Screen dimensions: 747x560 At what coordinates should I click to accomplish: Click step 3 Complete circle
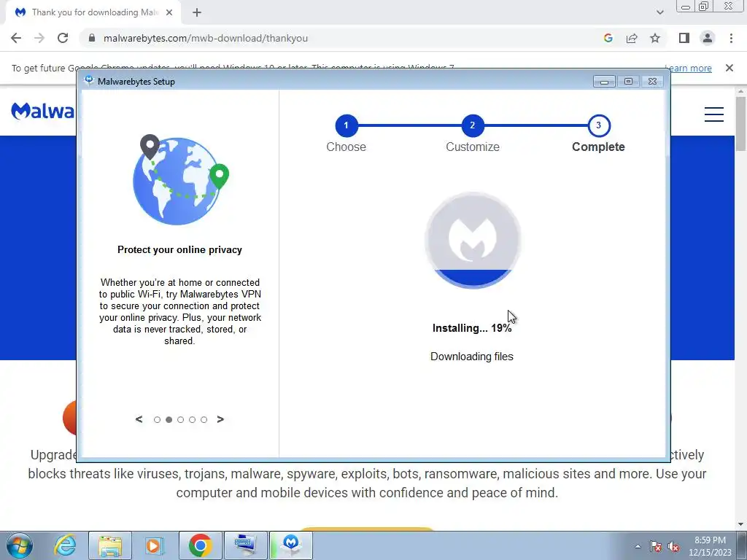599,125
